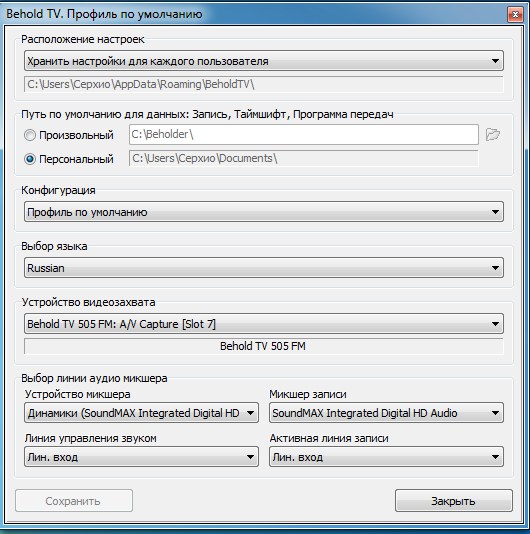The height and width of the screenshot is (534, 530).
Task: Open the Russian language dropdown
Action: (x=264, y=268)
